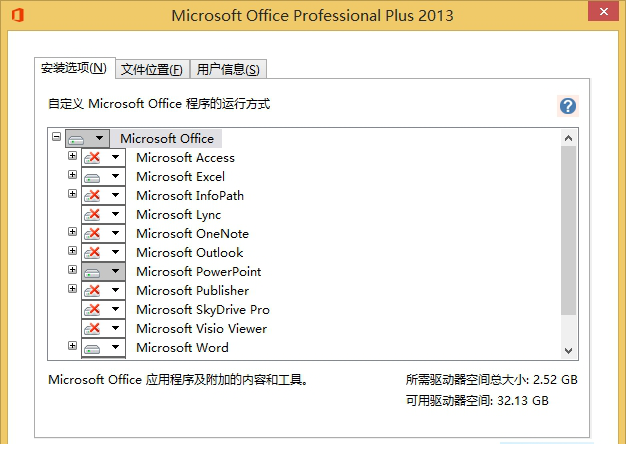Select the Microsoft OneNote label
This screenshot has width=626, height=461.
(x=192, y=233)
